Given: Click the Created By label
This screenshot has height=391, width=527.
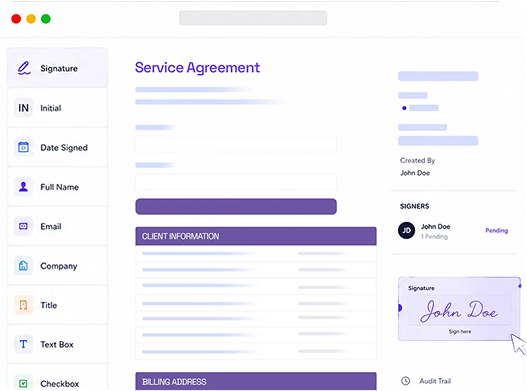Looking at the screenshot, I should coord(417,160).
